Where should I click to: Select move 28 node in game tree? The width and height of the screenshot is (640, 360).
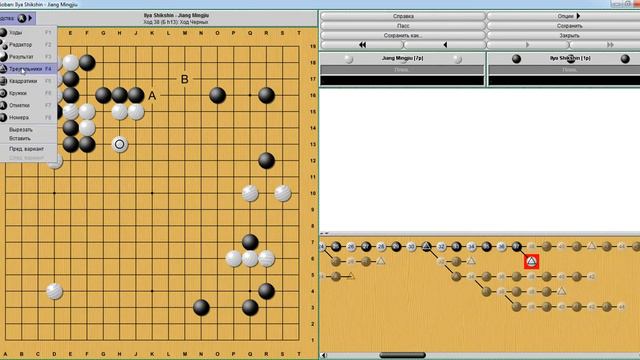point(381,247)
